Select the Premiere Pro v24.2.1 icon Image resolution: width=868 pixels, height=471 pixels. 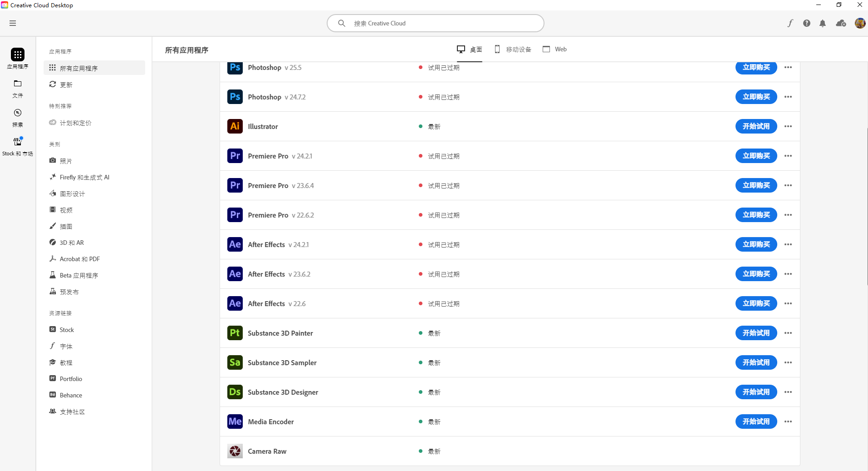point(235,156)
